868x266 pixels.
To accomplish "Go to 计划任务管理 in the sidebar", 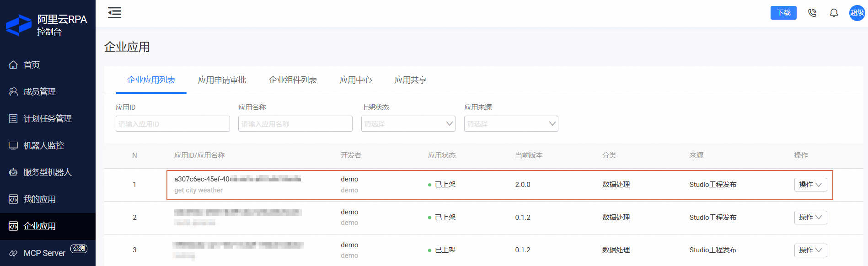I will tap(47, 119).
